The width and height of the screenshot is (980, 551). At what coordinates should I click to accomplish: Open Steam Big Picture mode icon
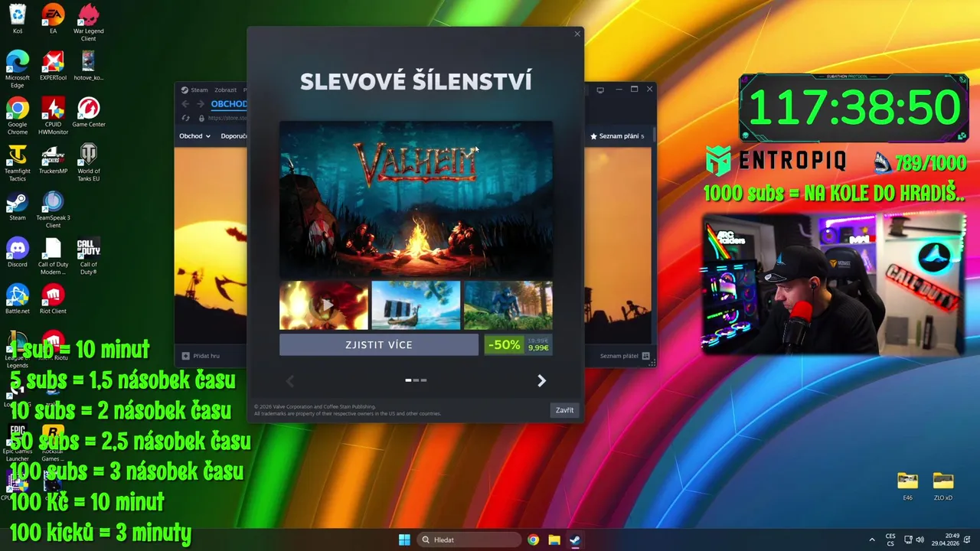click(x=600, y=90)
